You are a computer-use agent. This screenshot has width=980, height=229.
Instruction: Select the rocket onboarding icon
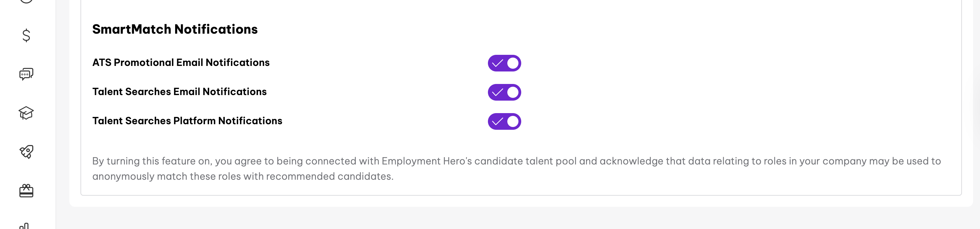pos(26,152)
